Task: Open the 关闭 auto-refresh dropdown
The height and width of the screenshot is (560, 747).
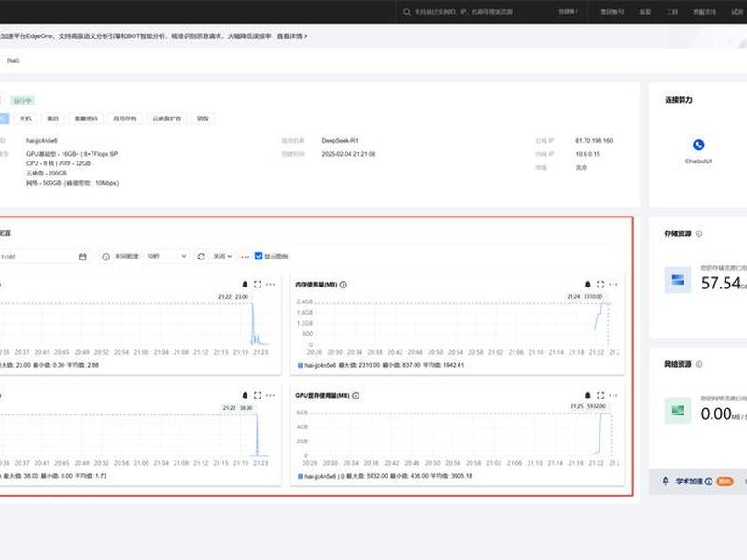Action: pos(222,256)
